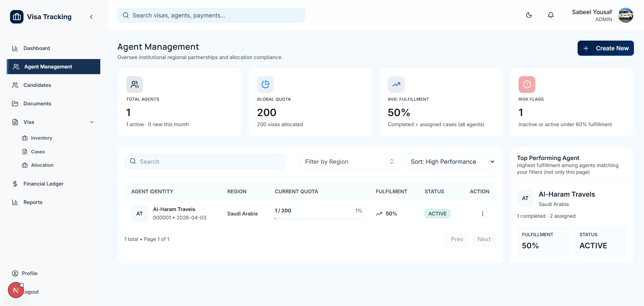Click Create New button

click(x=605, y=48)
